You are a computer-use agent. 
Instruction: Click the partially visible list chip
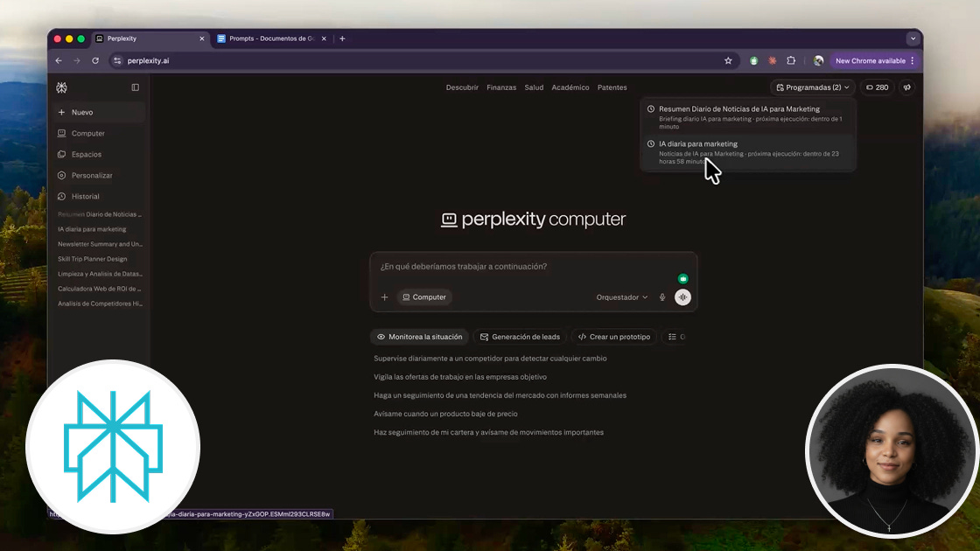(675, 337)
